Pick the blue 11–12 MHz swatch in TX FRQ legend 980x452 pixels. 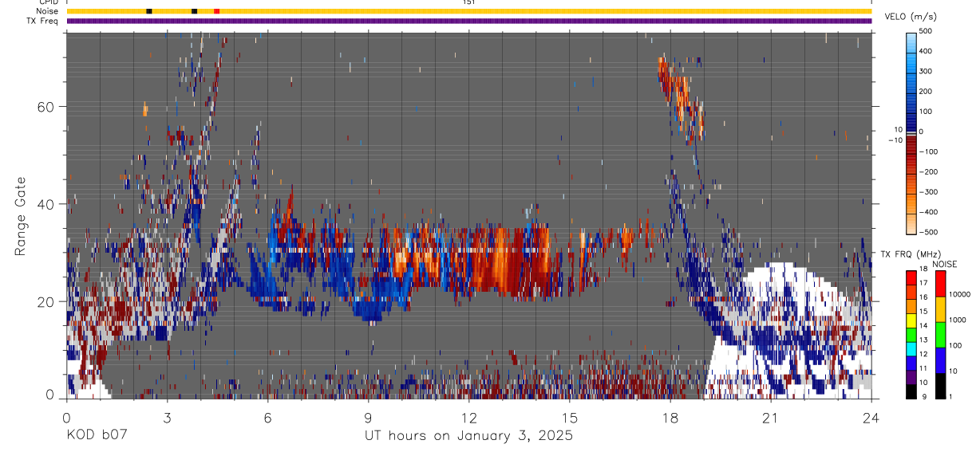(x=911, y=364)
